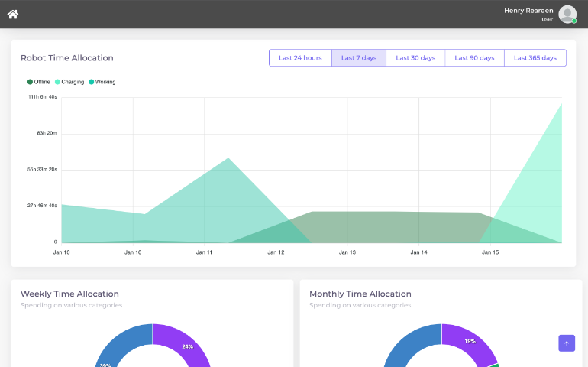Click the monthly Spending on various categories subtitle

click(x=360, y=305)
